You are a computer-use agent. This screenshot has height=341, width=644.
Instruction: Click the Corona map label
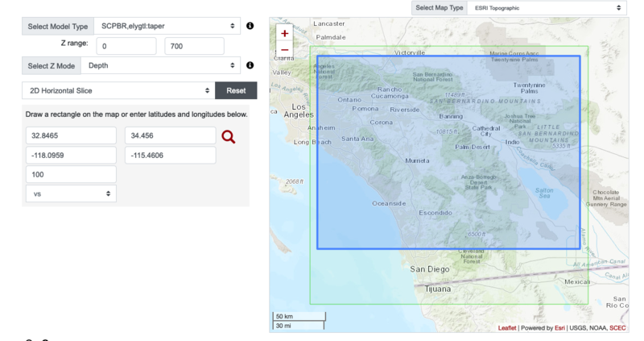[381, 123]
